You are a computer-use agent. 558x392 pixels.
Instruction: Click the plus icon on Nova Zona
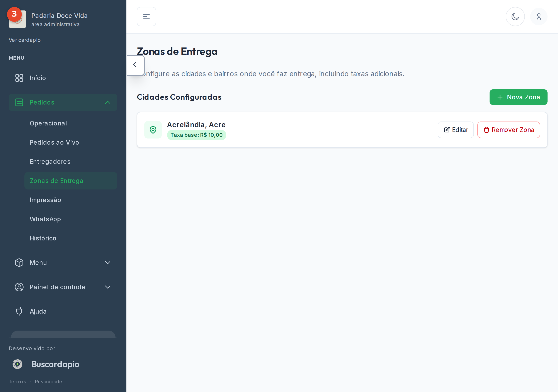[x=500, y=97]
